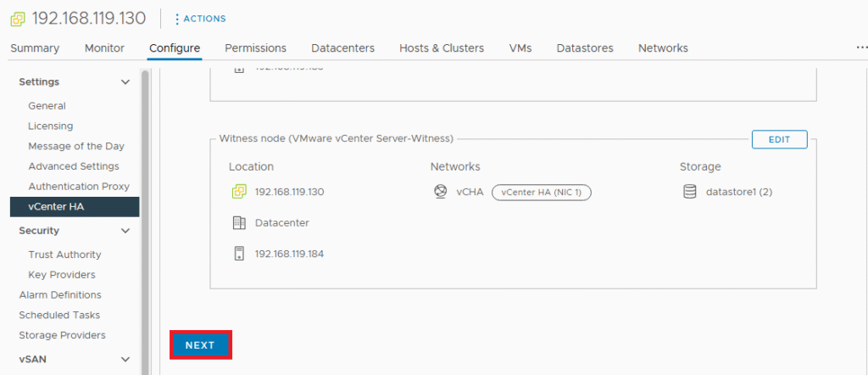The image size is (868, 375).
Task: Open the Hosts & Clusters tab
Action: click(x=442, y=48)
